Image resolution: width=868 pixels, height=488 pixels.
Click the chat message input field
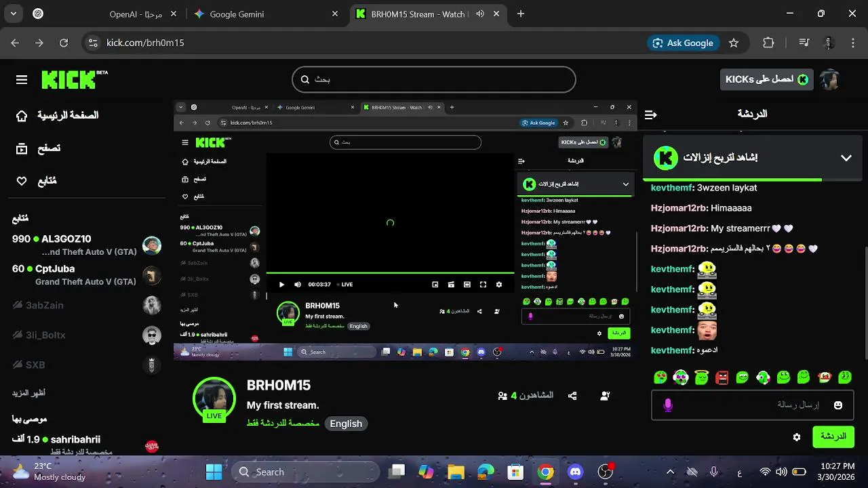(x=753, y=405)
